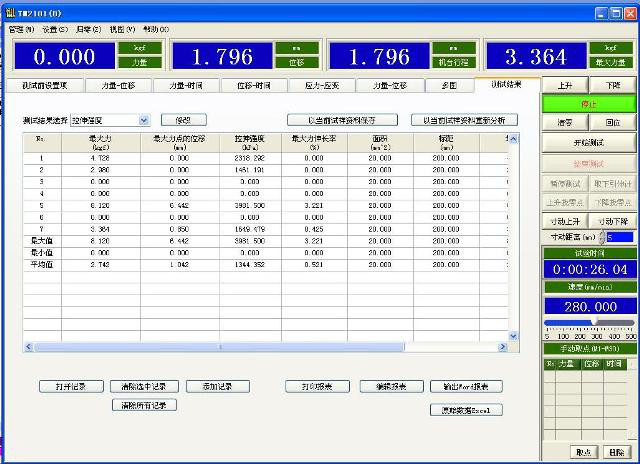Click the 清除所有记录 button
The image size is (640, 464).
[x=144, y=405]
